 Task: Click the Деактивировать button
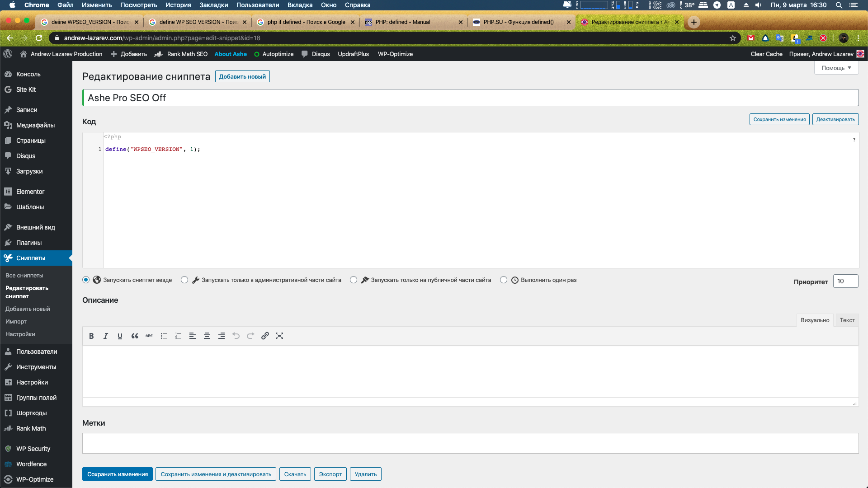tap(835, 119)
